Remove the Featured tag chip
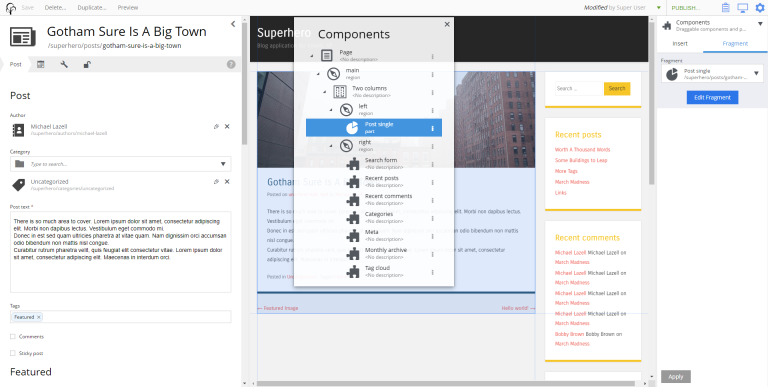Screen dimensions: 768x387 point(39,317)
